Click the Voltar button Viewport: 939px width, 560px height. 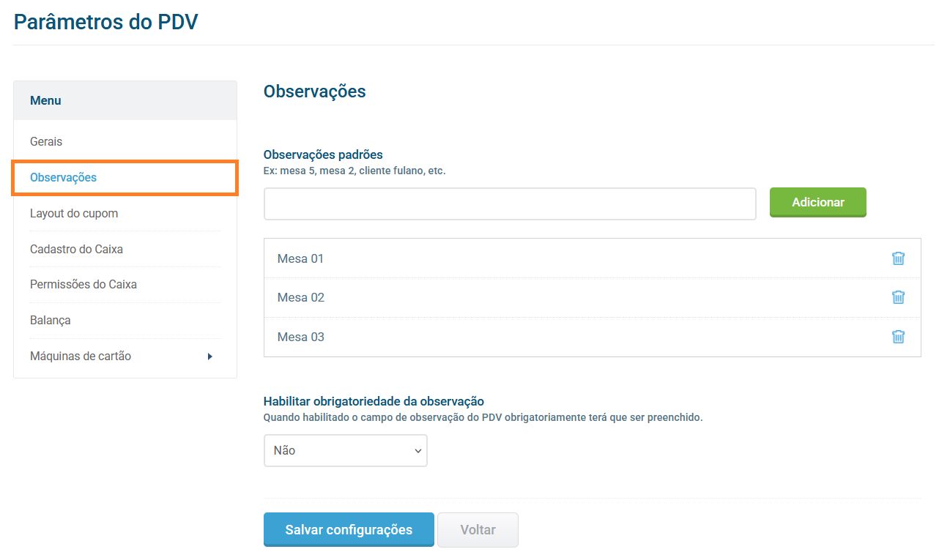pyautogui.click(x=478, y=530)
